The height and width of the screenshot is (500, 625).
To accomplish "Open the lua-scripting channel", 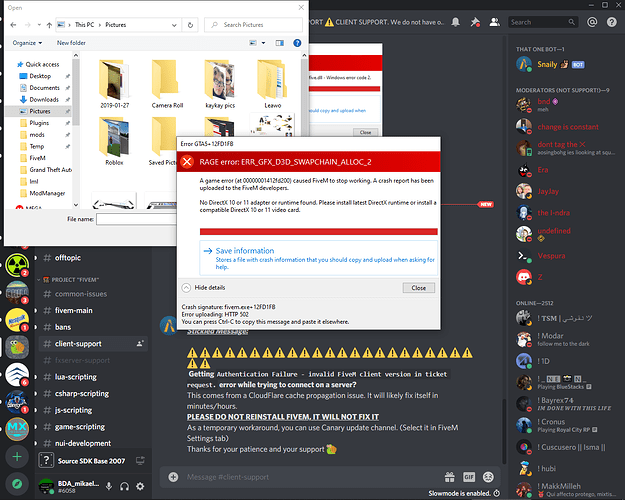I will pos(76,377).
